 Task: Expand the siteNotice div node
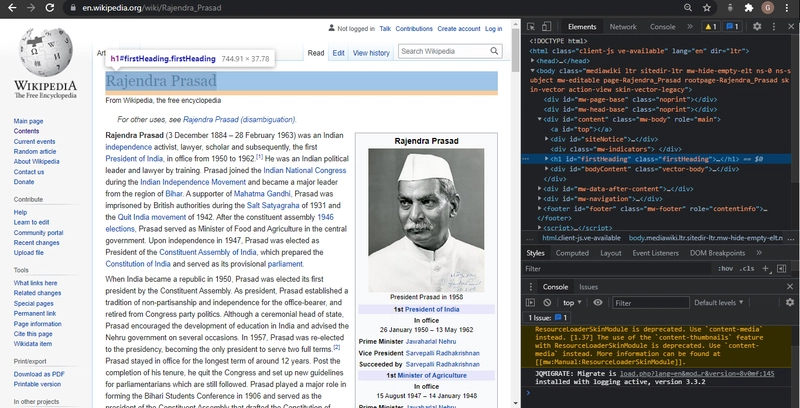[x=546, y=139]
